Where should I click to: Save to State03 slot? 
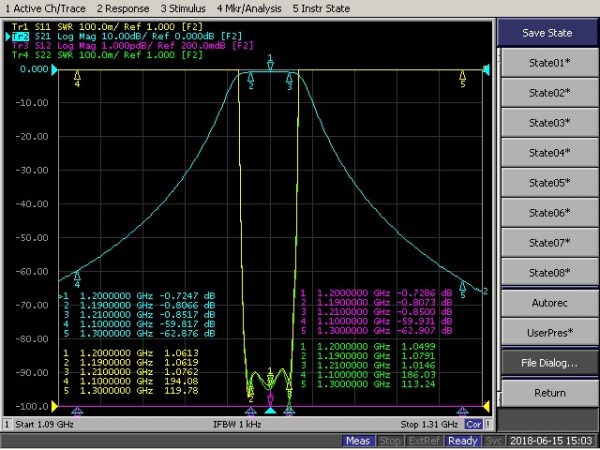[x=549, y=122]
